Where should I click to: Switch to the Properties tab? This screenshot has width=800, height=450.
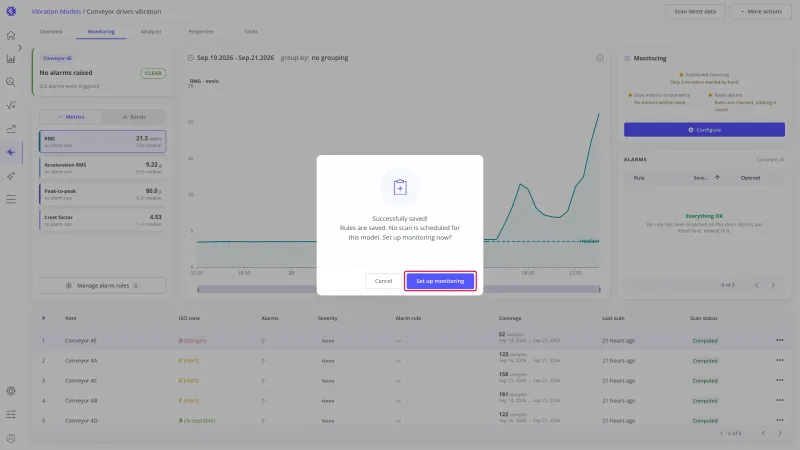pos(201,32)
